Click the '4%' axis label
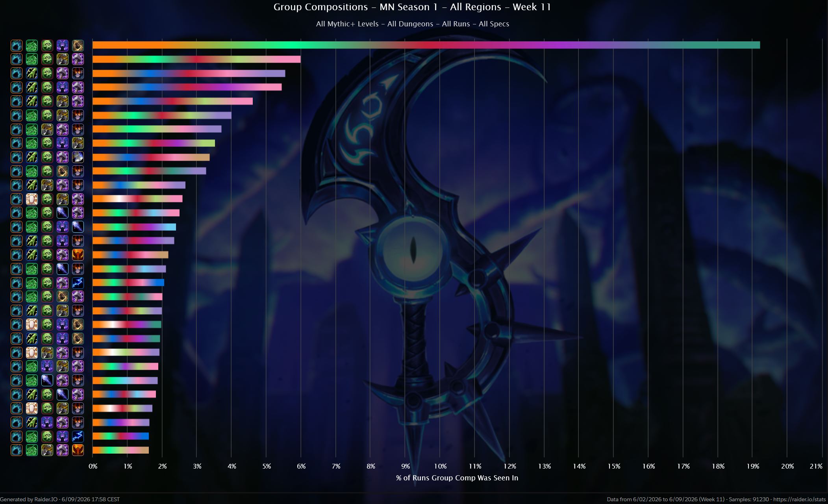828x504 pixels. [232, 466]
